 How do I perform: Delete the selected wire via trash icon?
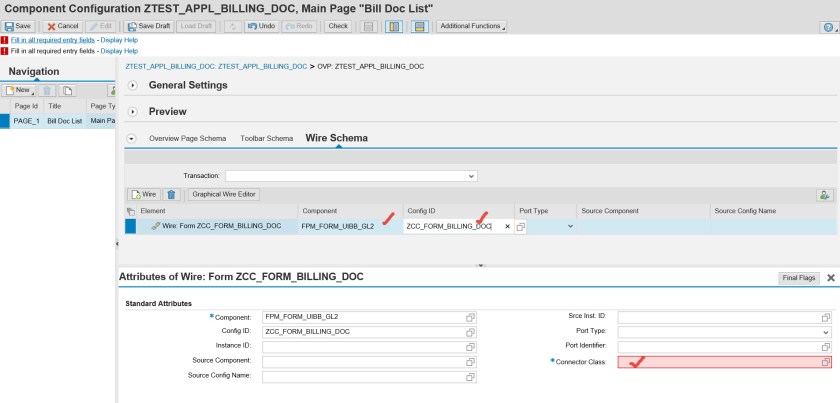171,194
